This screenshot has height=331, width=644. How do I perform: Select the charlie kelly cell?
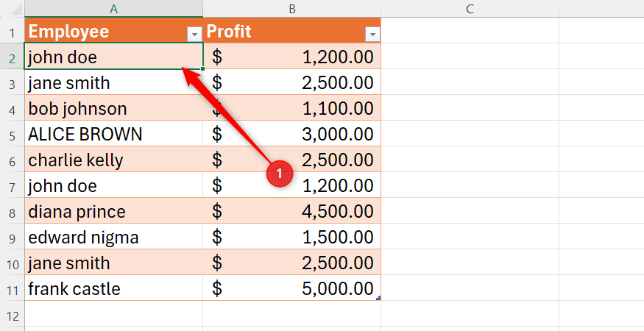click(x=114, y=160)
